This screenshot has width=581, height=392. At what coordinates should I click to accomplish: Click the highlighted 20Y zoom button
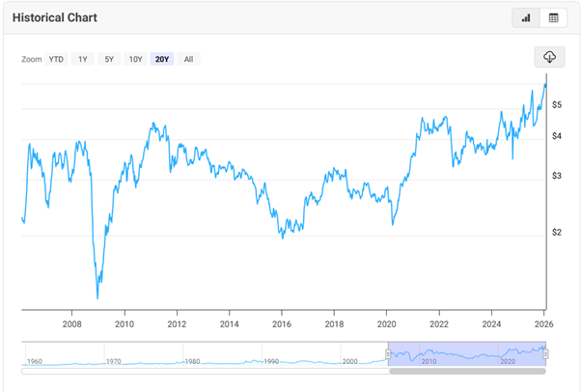tap(162, 59)
